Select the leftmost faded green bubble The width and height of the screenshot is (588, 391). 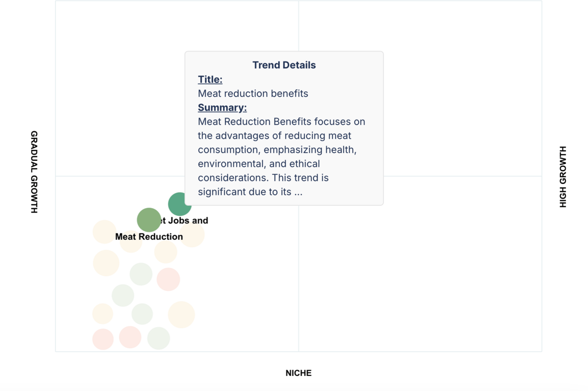coord(123,295)
